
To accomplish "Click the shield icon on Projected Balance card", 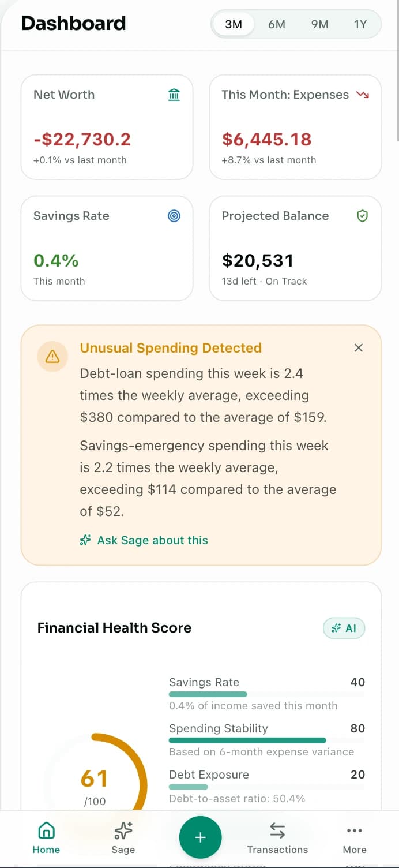I will [x=362, y=216].
